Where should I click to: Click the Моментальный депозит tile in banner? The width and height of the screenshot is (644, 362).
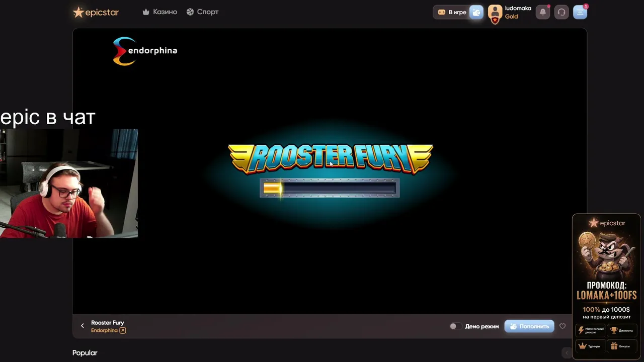[x=591, y=330]
